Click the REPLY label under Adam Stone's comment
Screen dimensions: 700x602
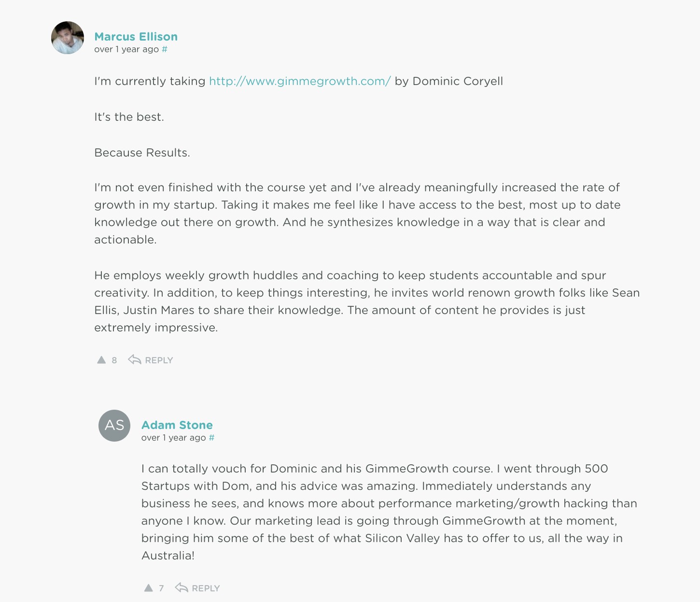click(206, 588)
